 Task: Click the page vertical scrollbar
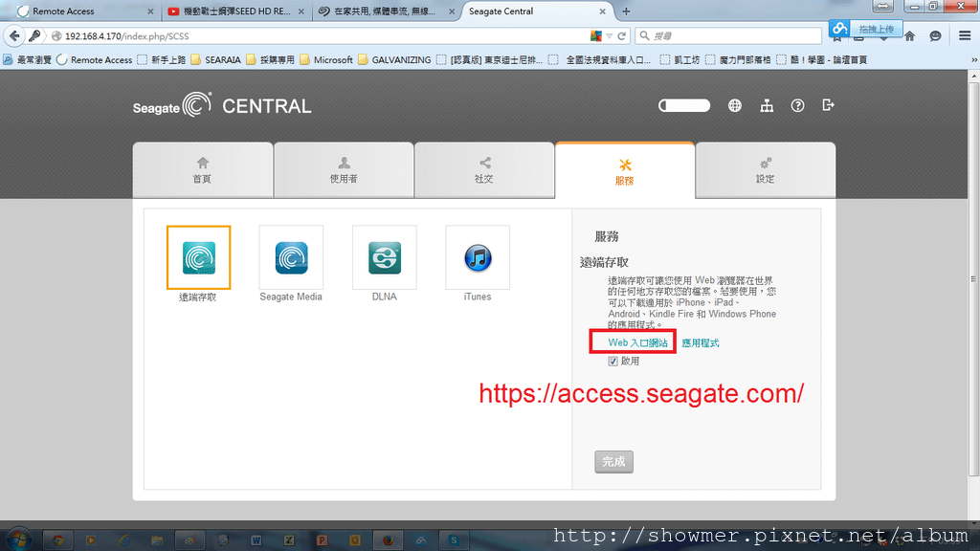click(x=973, y=278)
